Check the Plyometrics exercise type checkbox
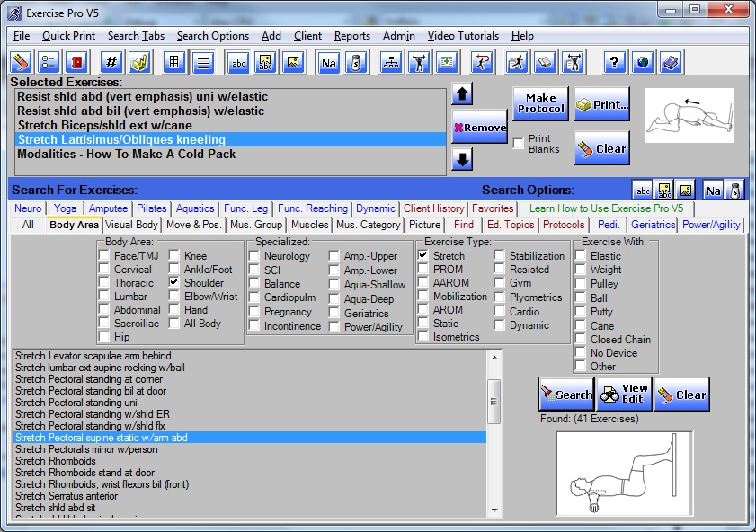The image size is (756, 532). click(x=500, y=297)
